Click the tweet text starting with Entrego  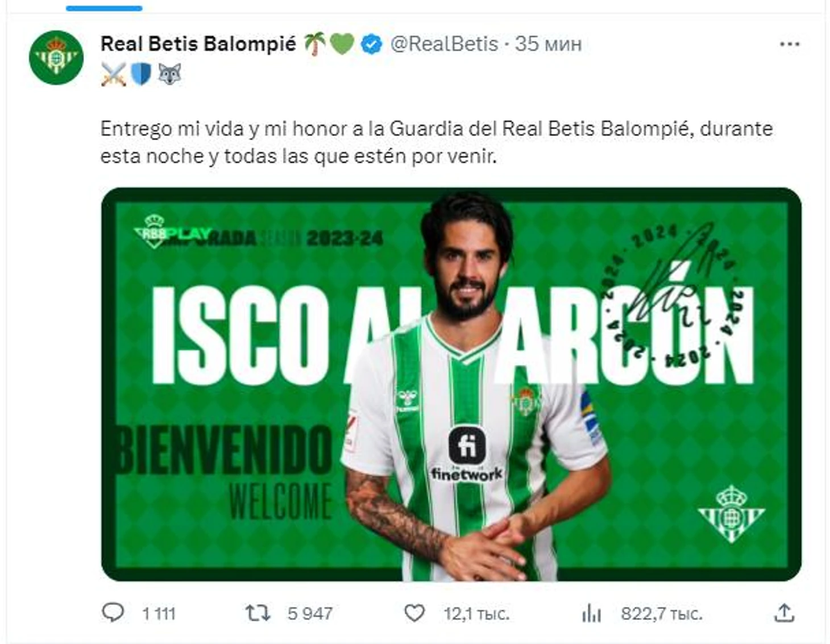(x=437, y=142)
